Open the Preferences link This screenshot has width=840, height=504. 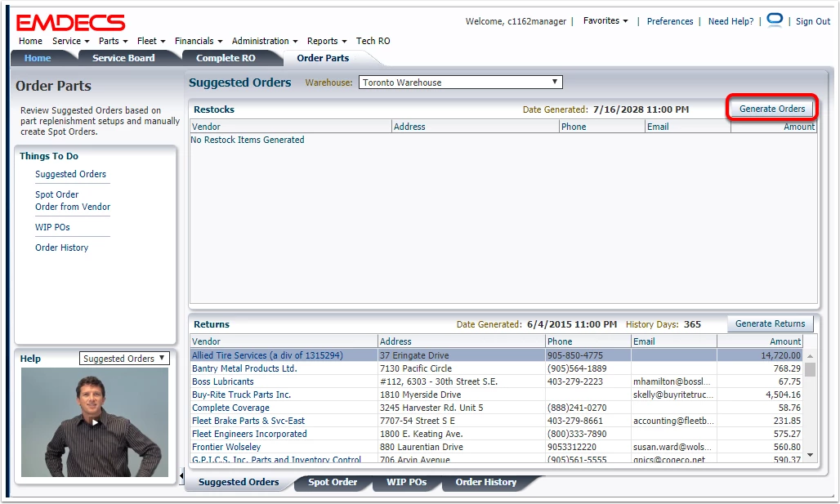click(x=670, y=21)
